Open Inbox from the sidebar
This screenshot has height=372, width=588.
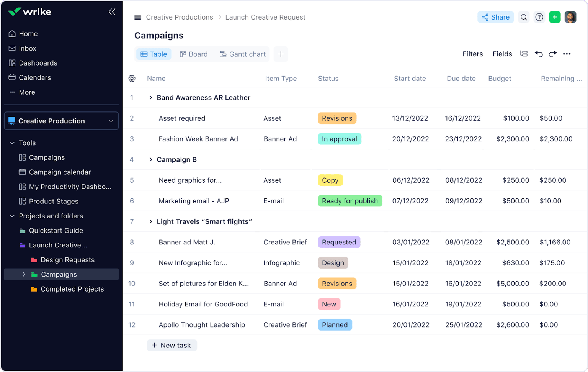pos(27,48)
